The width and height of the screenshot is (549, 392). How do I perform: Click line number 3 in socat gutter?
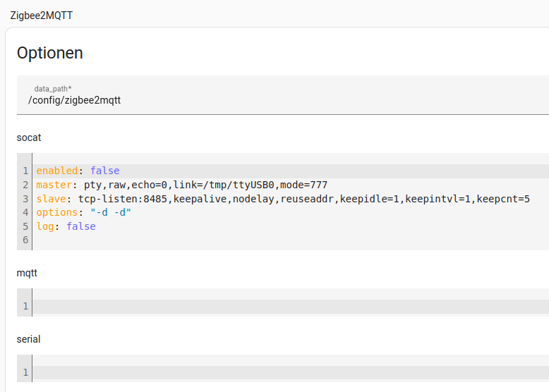(x=25, y=199)
